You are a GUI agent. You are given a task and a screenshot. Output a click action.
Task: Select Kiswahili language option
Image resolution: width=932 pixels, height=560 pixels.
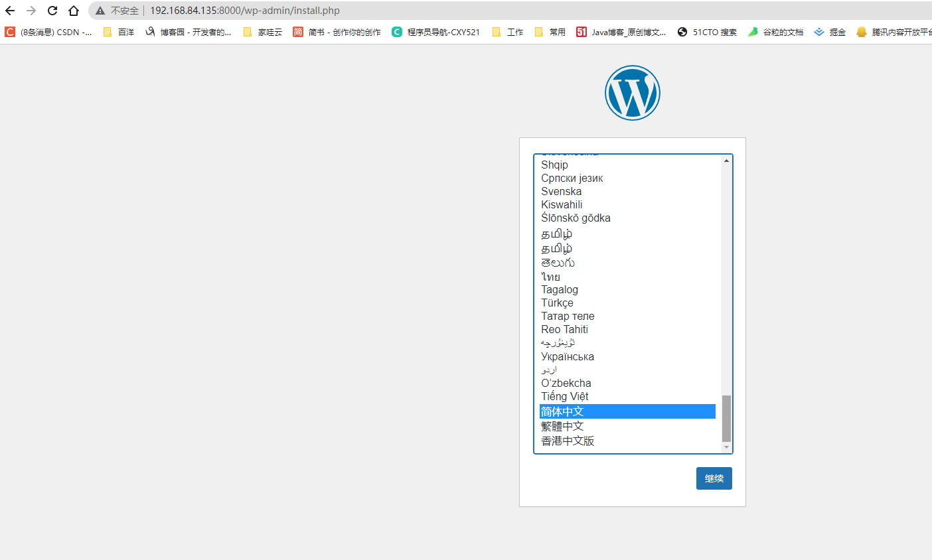pos(627,204)
